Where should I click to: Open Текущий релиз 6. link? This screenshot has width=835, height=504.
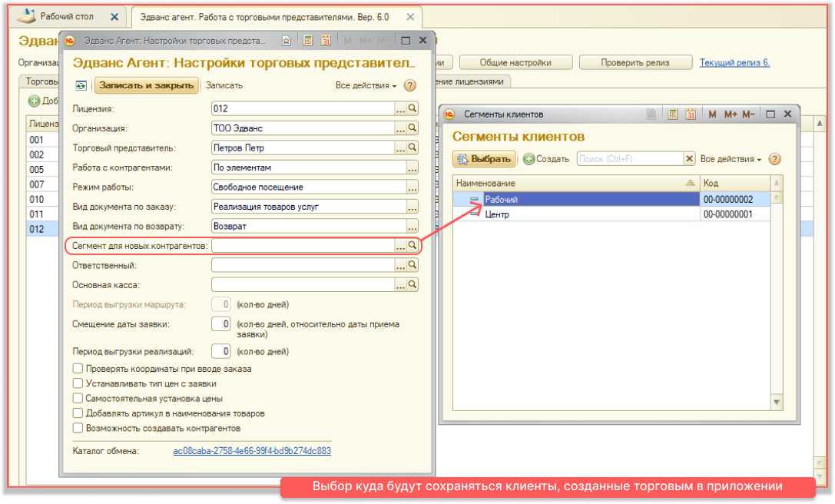tap(734, 62)
